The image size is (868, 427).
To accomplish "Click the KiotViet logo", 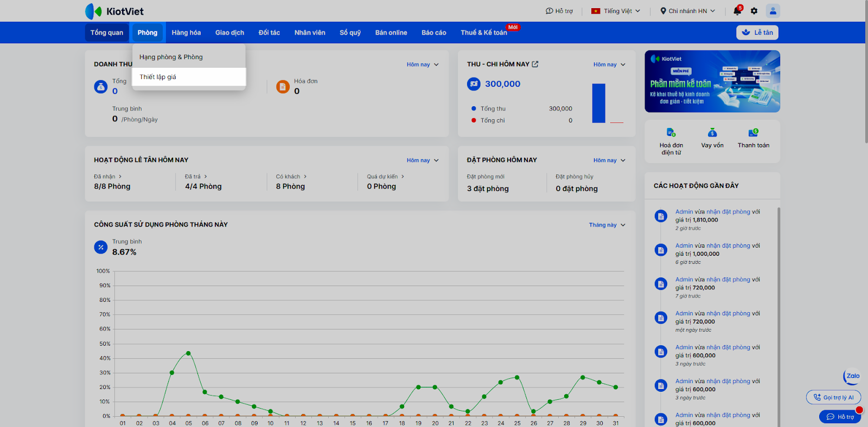I will 114,11.
